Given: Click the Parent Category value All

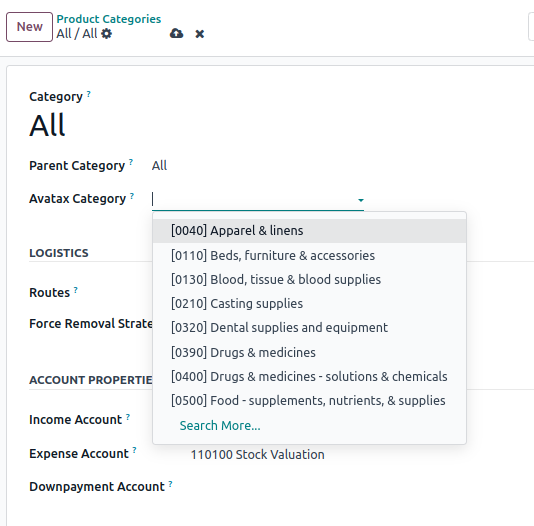Looking at the screenshot, I should click(159, 166).
